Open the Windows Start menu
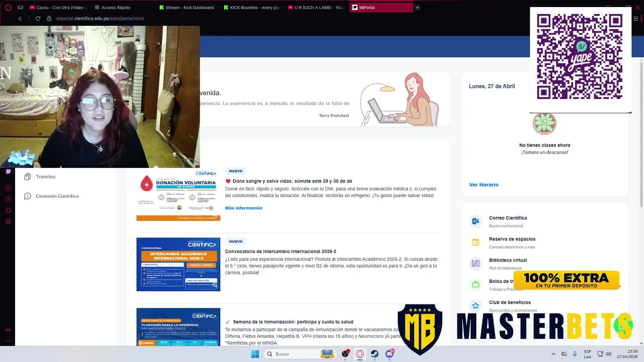The image size is (644, 362). click(255, 354)
